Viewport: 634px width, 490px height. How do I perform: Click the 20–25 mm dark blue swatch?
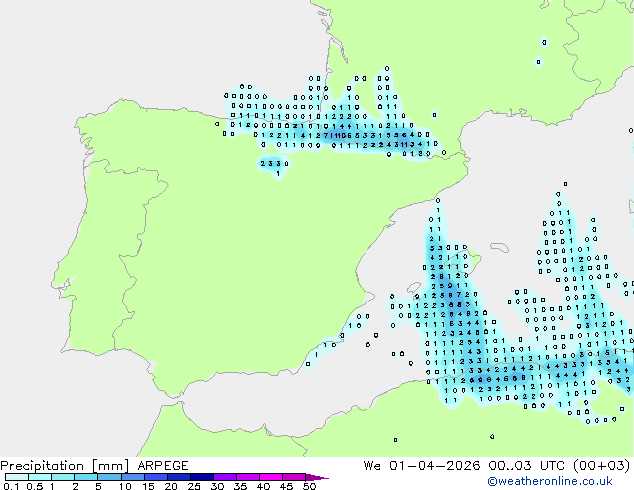click(178, 477)
